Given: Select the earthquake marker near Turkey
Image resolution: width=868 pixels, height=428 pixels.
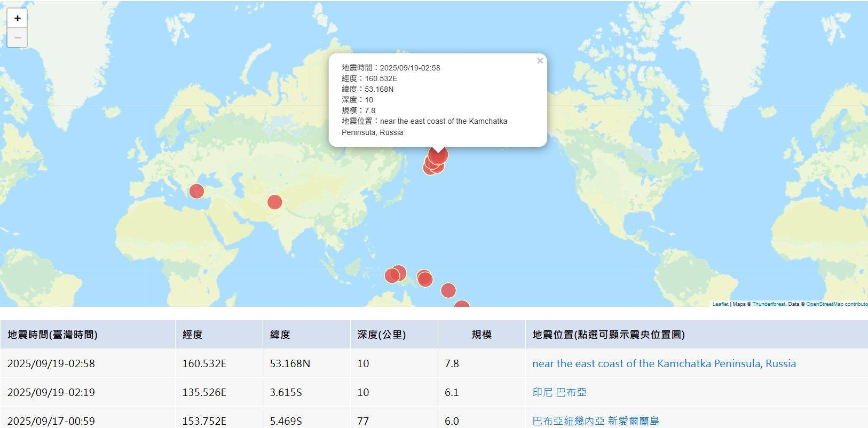Looking at the screenshot, I should [196, 191].
